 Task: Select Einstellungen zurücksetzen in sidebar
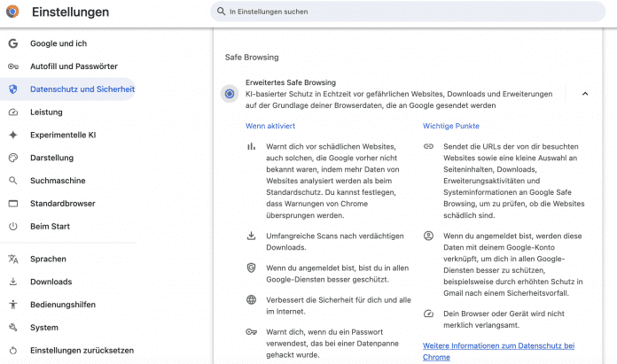pos(82,350)
